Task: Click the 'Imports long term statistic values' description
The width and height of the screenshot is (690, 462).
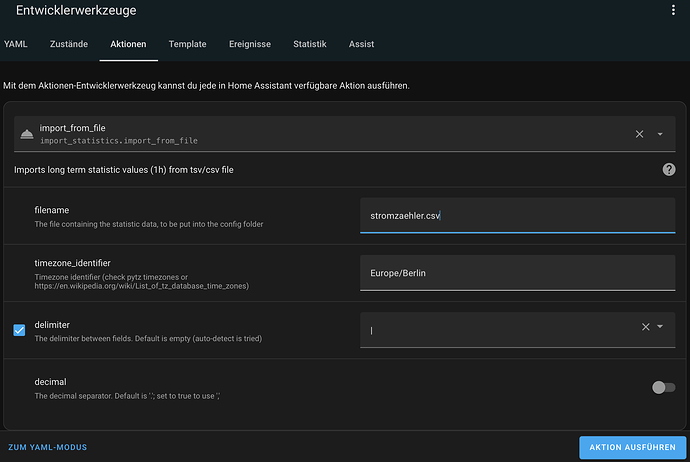Action: 124,170
